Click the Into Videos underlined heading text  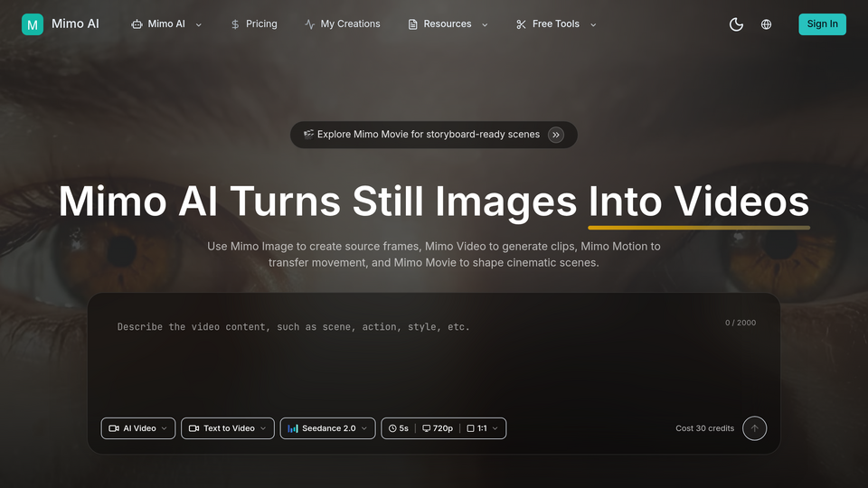(x=699, y=202)
